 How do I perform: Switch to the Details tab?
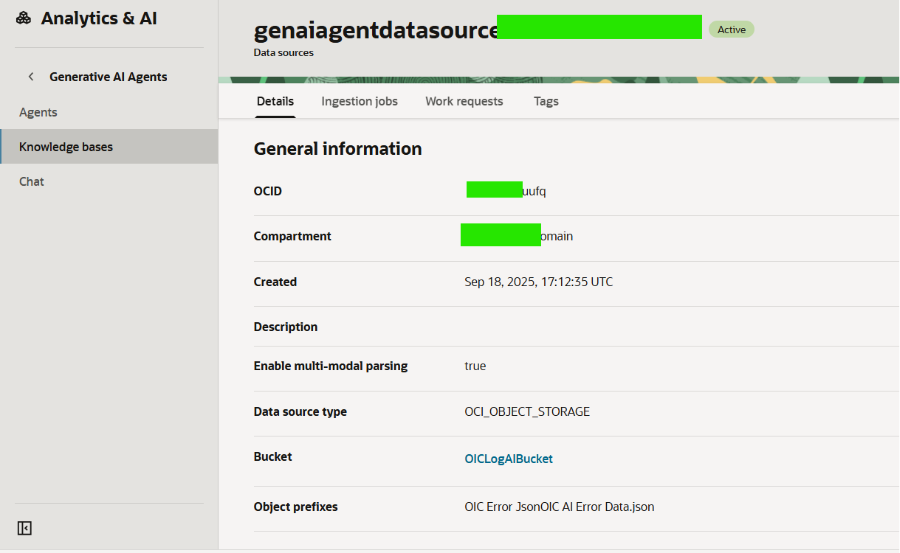[x=275, y=101]
